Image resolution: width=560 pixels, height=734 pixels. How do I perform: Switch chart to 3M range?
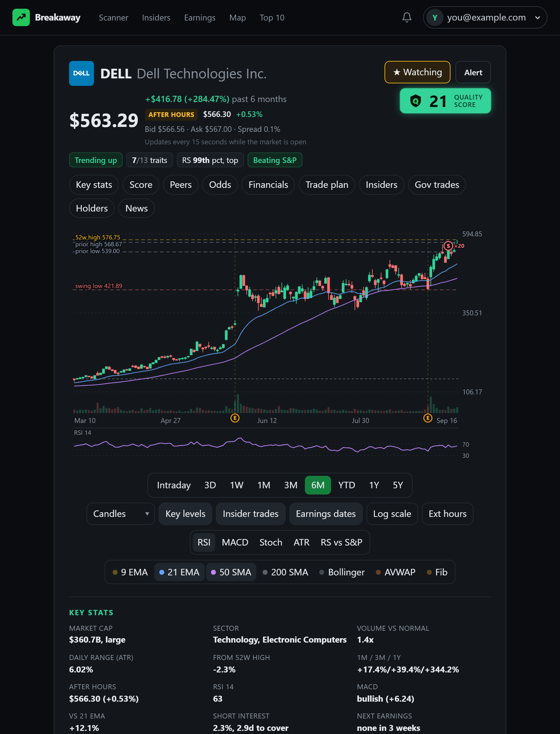click(291, 485)
